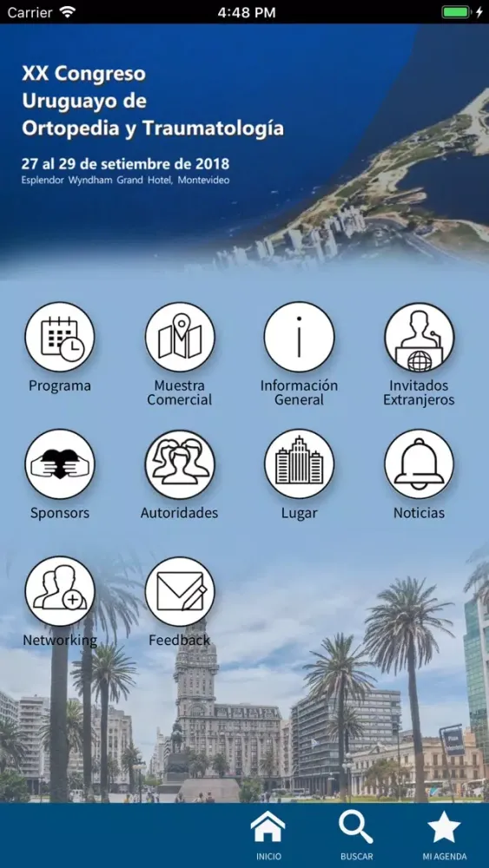This screenshot has height=868, width=489.
Task: Open the Programa calendar icon
Action: click(x=60, y=337)
